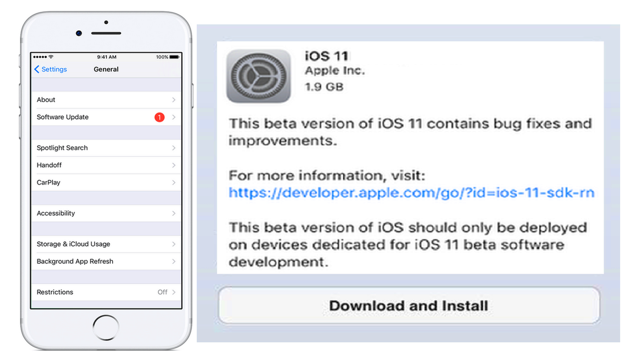Expand the Spotlight Search row chevron

tap(174, 148)
